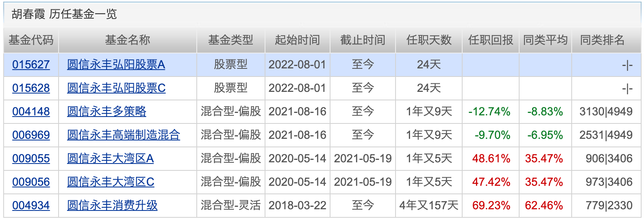The width and height of the screenshot is (644, 221).
Task: Open the 圆信永丰大湾区C fund link
Action: [111, 182]
